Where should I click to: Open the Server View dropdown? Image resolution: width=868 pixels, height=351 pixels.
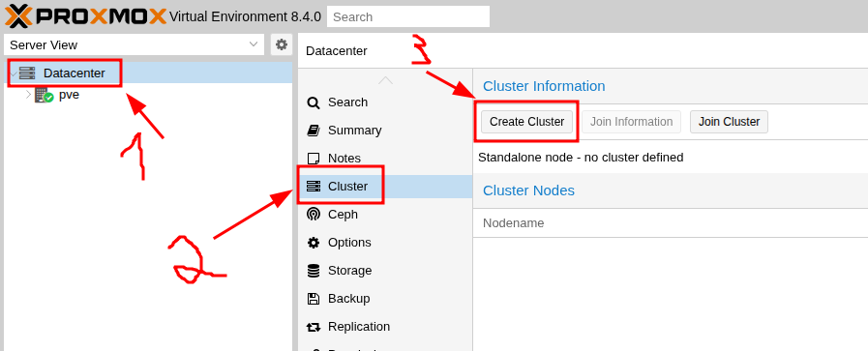(x=134, y=44)
